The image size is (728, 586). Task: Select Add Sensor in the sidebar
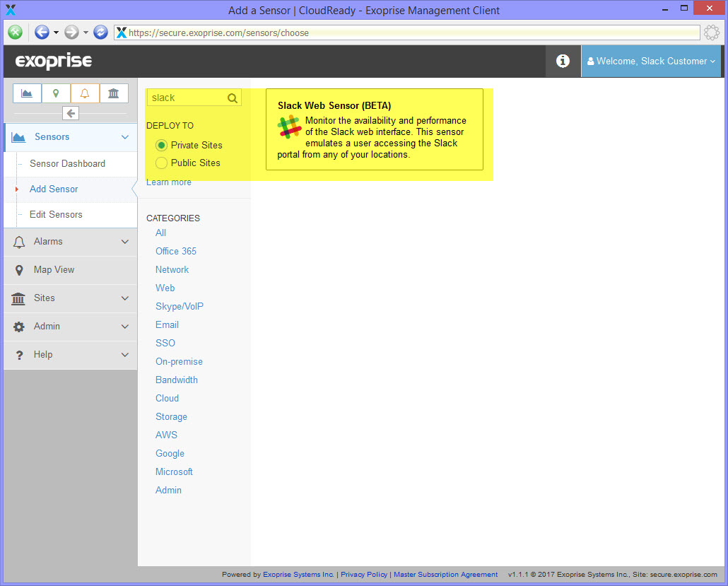click(x=54, y=189)
